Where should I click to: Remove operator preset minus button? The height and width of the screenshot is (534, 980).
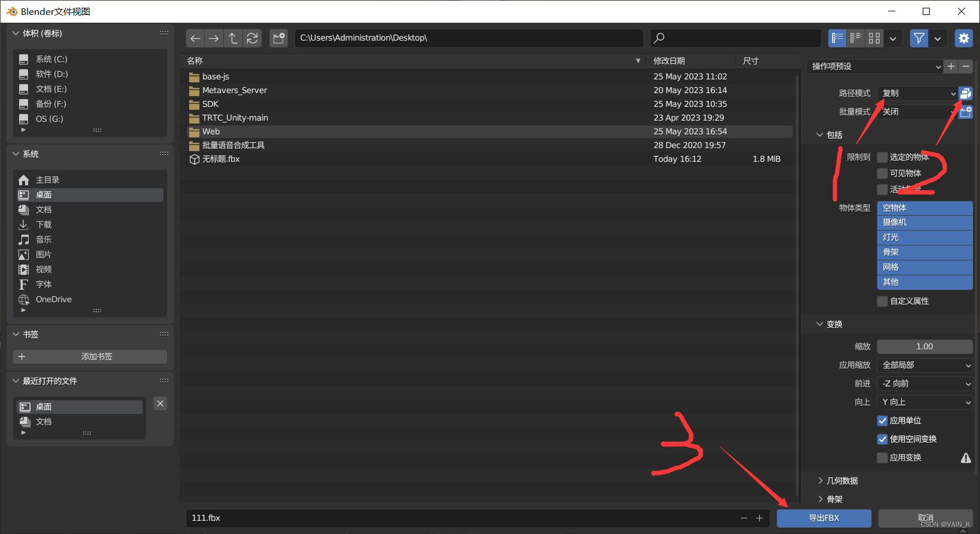[966, 66]
